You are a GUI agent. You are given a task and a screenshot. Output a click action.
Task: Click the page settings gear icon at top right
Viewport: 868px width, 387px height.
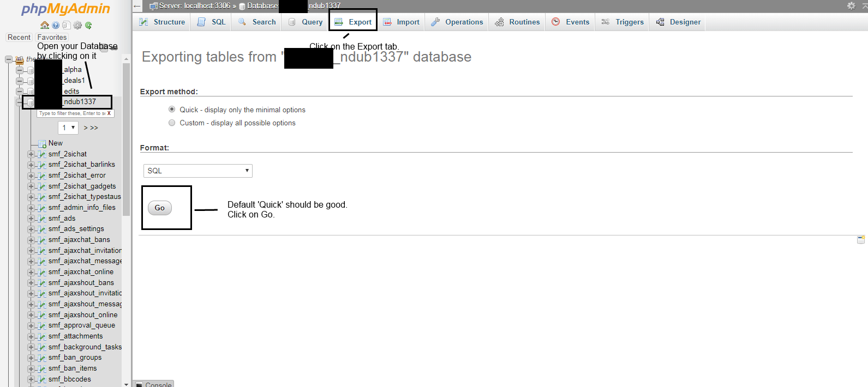851,5
